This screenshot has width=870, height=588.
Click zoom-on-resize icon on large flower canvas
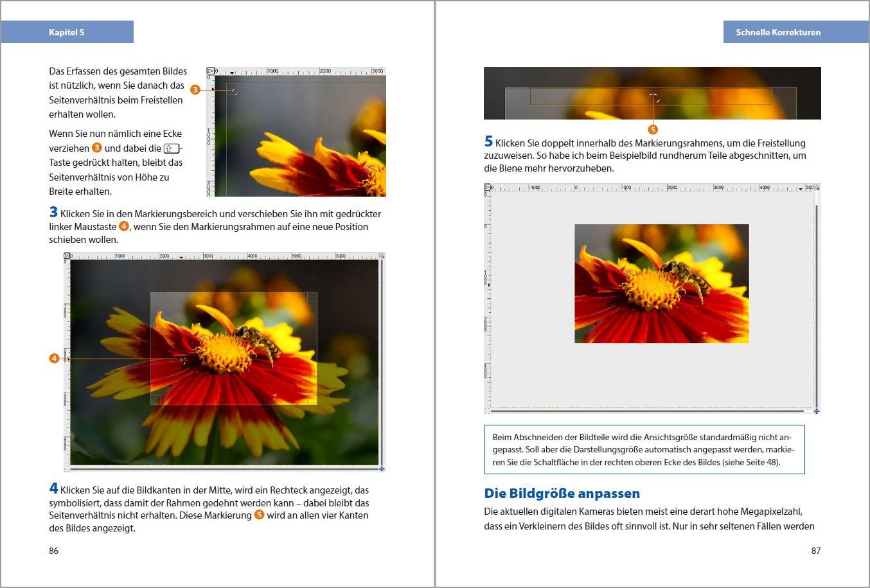coord(382,256)
